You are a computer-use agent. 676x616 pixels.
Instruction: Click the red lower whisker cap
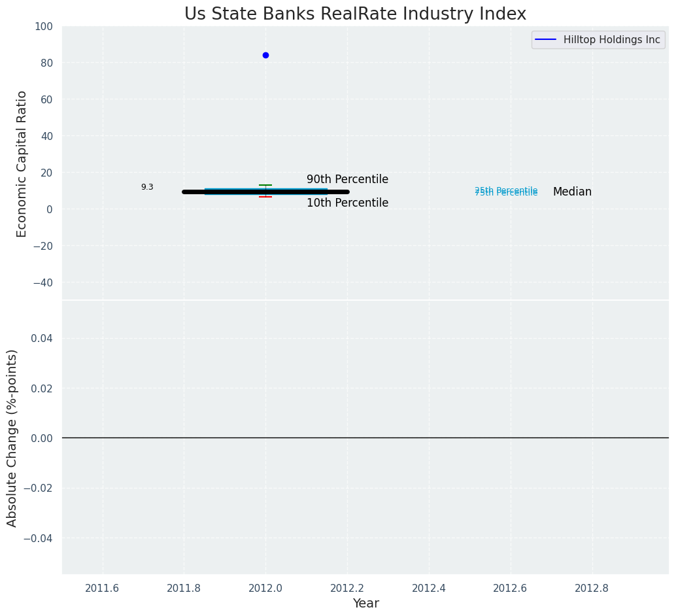pos(265,197)
